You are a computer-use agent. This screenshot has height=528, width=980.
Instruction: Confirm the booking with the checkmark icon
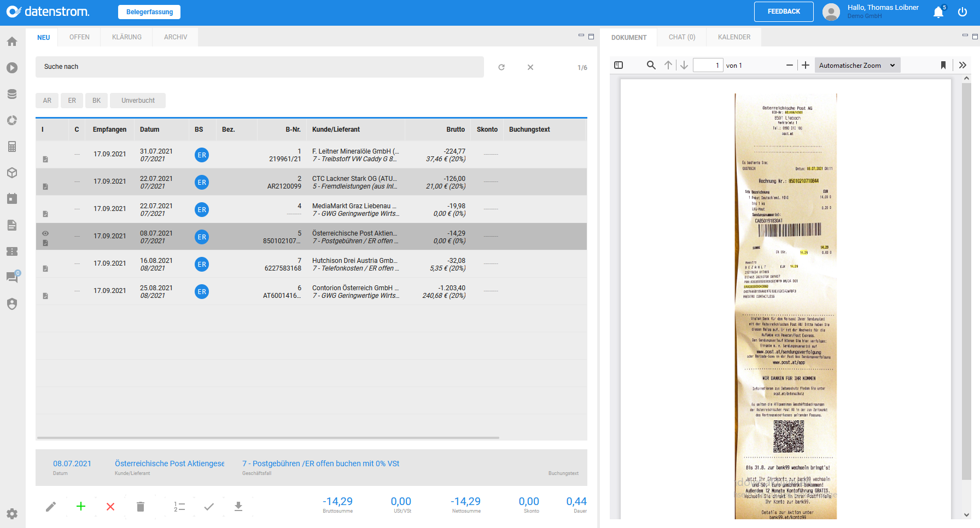(208, 507)
